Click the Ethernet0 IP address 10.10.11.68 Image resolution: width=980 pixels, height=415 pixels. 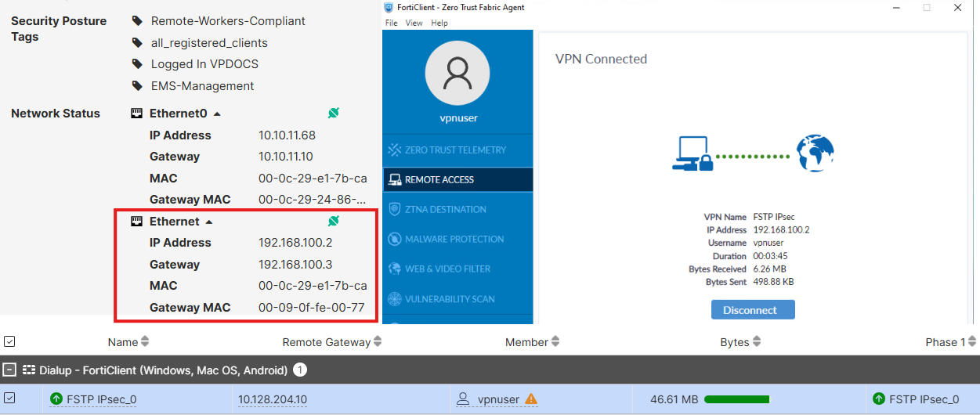(287, 135)
